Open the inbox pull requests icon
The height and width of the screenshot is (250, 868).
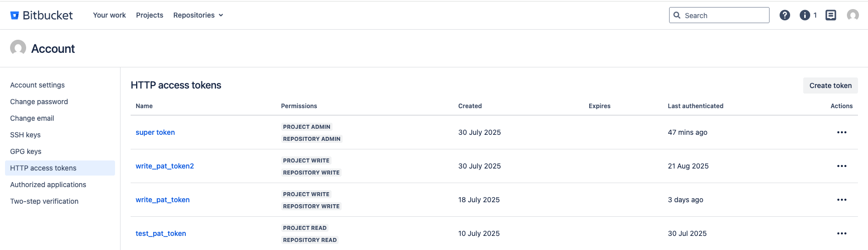click(x=831, y=15)
